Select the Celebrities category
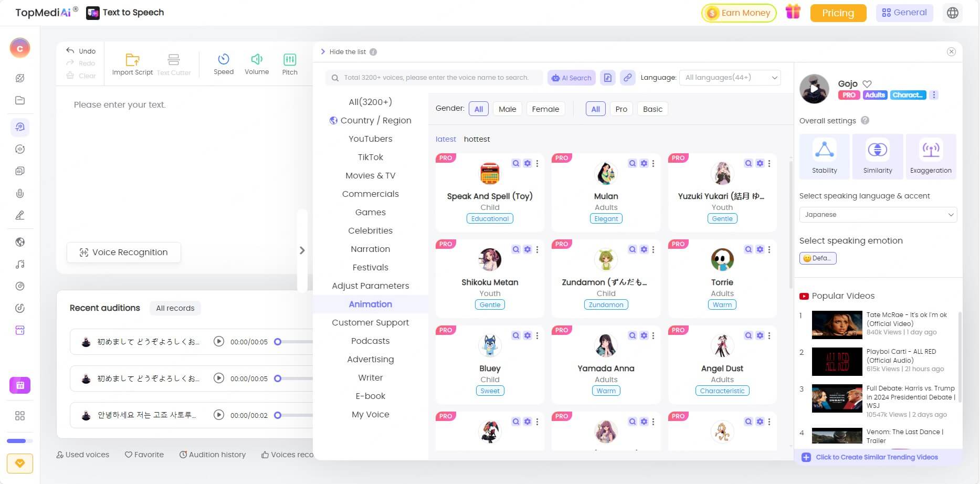 tap(371, 230)
